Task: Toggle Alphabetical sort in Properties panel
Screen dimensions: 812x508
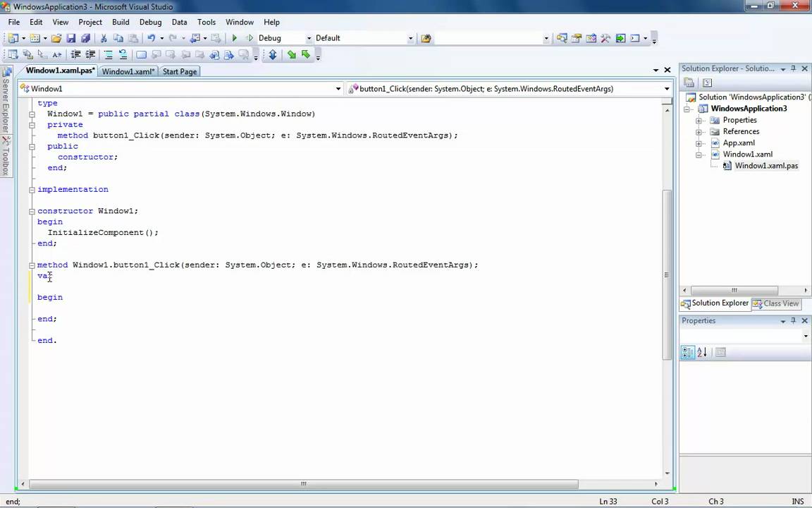Action: 702,353
